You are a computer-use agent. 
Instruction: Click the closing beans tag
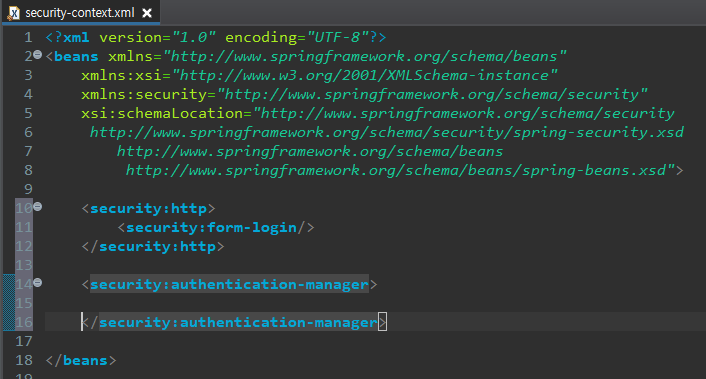point(81,361)
